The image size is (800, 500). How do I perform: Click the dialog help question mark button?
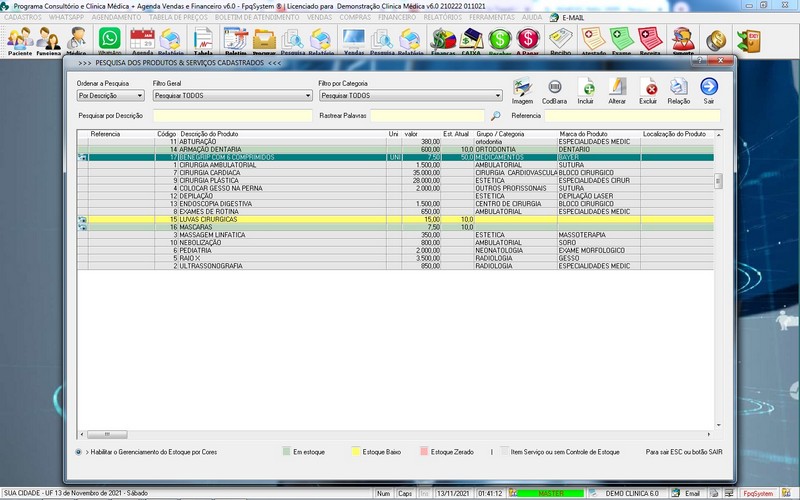pos(699,60)
